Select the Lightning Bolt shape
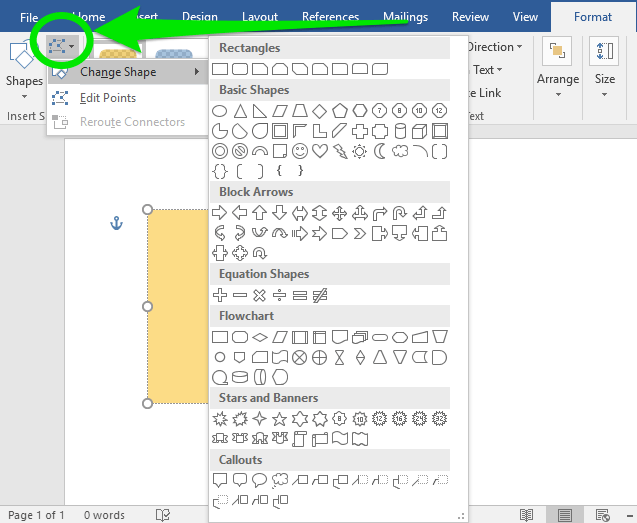 click(x=340, y=151)
